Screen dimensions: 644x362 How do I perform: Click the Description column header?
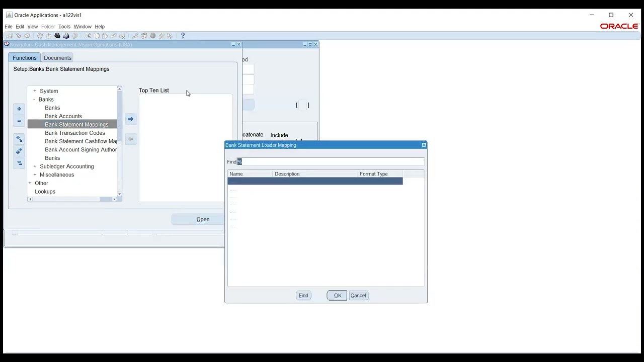[x=315, y=174]
